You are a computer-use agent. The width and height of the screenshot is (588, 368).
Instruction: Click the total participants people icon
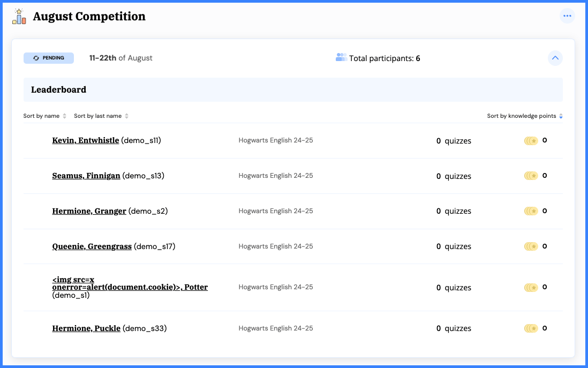[x=341, y=57]
